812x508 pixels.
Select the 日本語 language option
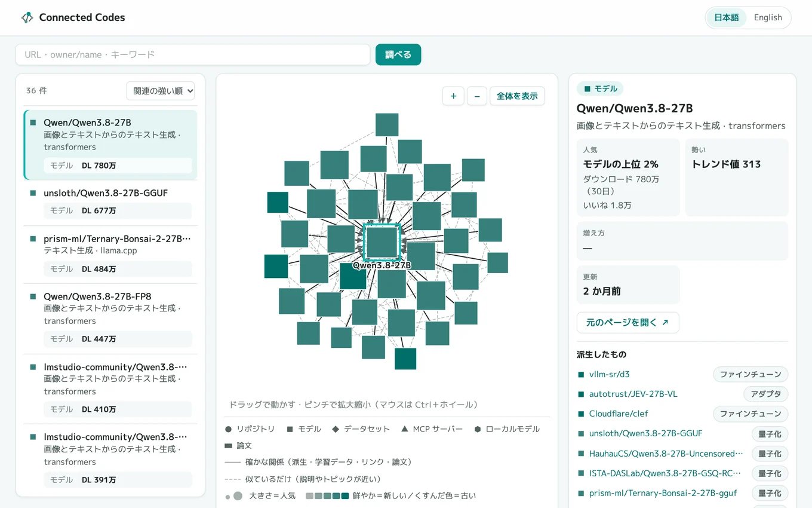click(x=727, y=17)
